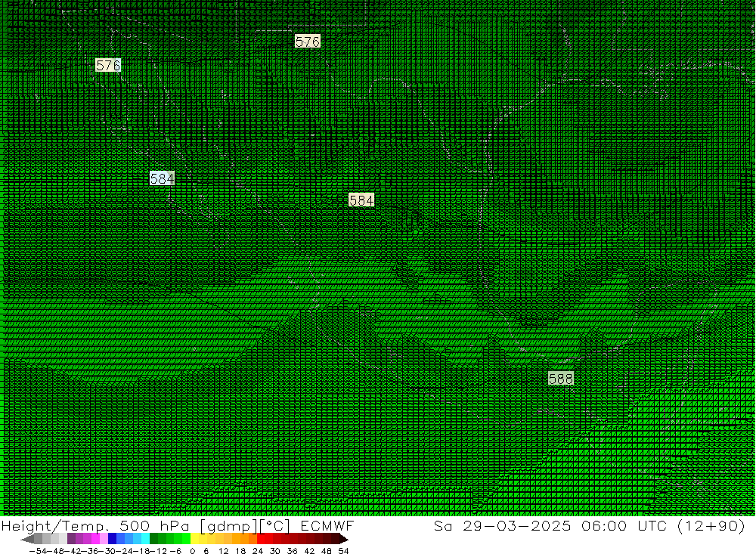The image size is (756, 554).
Task: Click the cream 584 contour label in map center
Action: pyautogui.click(x=361, y=200)
